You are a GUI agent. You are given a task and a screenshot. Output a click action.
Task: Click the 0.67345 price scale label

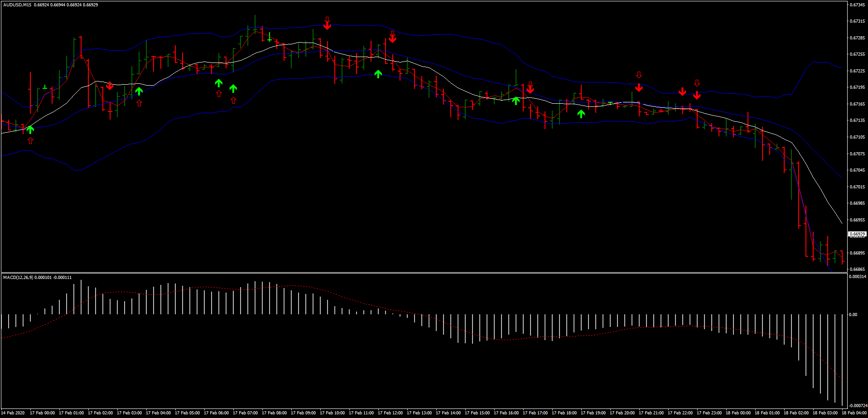click(x=857, y=5)
